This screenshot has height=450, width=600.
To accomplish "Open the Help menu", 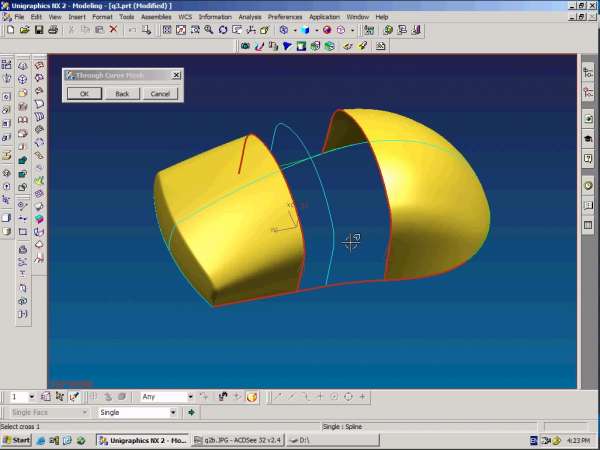I will (x=382, y=17).
